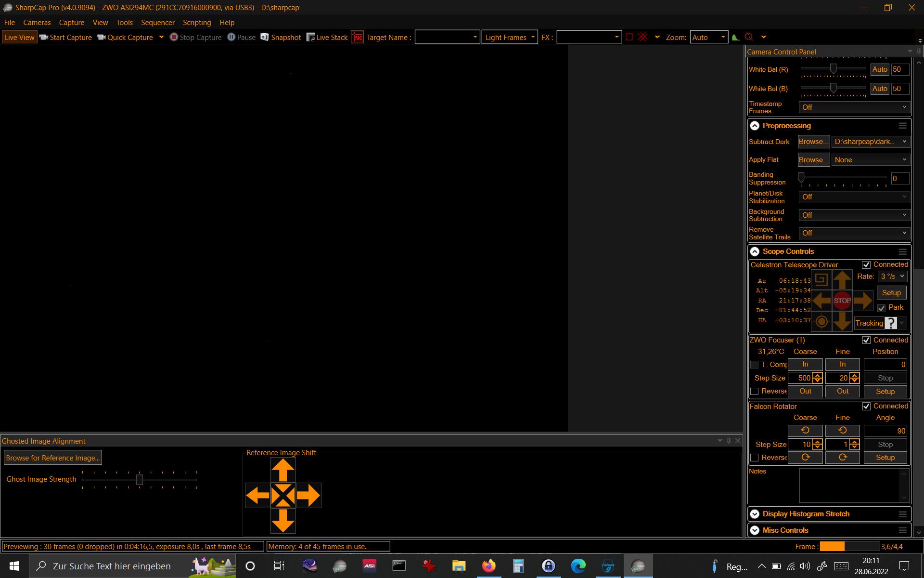The image size is (924, 578).
Task: Open the Timestamp Frames dropdown
Action: tap(854, 107)
